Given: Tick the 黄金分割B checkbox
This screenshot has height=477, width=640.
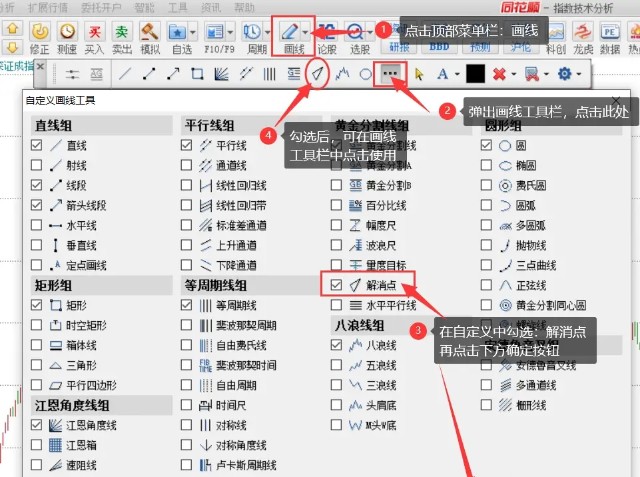Looking at the screenshot, I should pyautogui.click(x=337, y=185).
